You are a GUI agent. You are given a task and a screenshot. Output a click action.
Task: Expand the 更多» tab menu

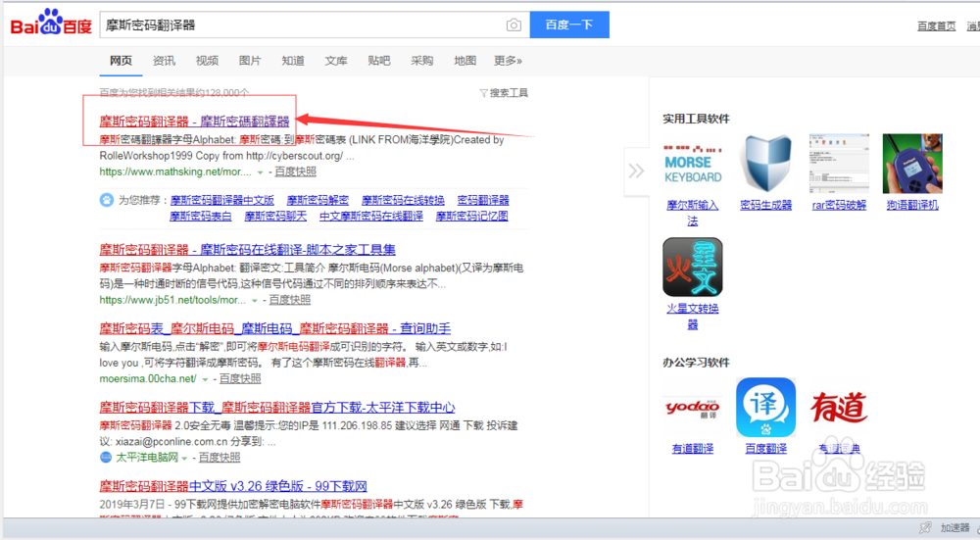[x=508, y=61]
